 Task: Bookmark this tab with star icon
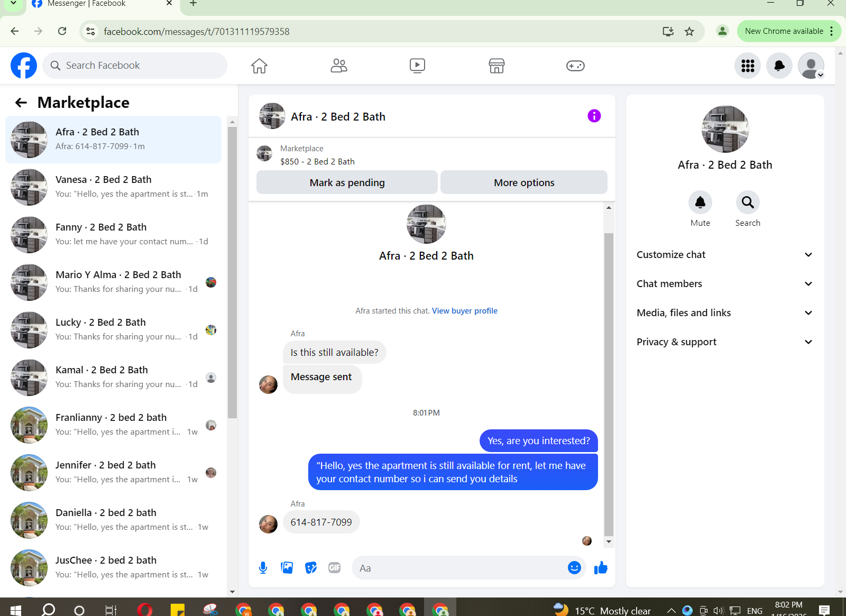point(689,31)
